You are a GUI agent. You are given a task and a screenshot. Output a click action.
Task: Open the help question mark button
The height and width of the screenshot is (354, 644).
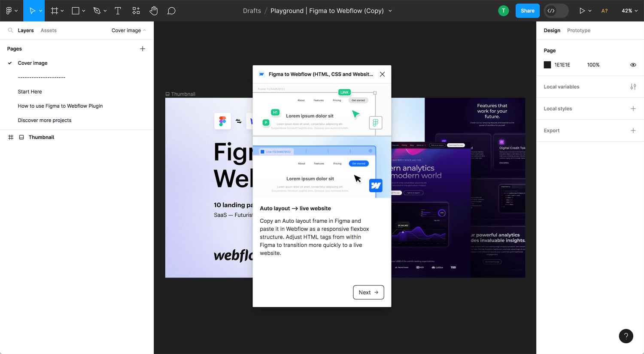point(626,336)
